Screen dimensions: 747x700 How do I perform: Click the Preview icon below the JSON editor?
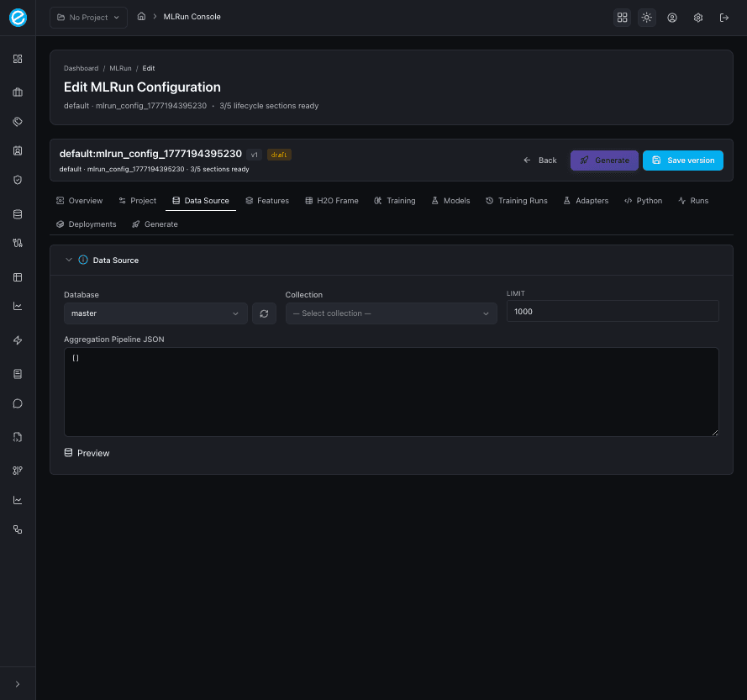click(x=68, y=453)
